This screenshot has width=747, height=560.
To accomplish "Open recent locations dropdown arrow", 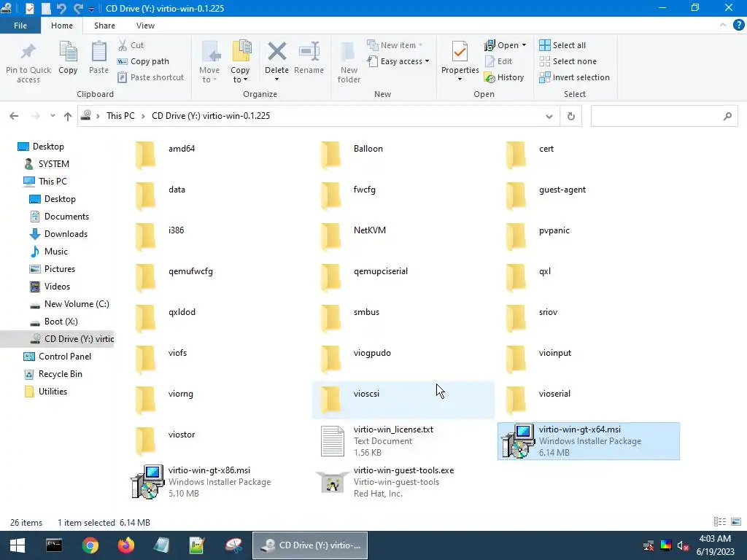I will (x=53, y=116).
